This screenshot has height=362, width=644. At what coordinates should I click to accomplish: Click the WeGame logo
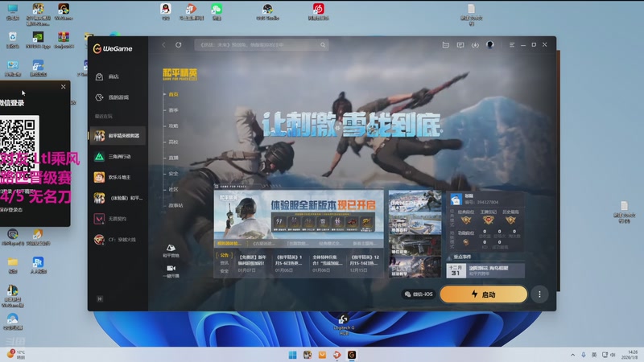tap(113, 48)
